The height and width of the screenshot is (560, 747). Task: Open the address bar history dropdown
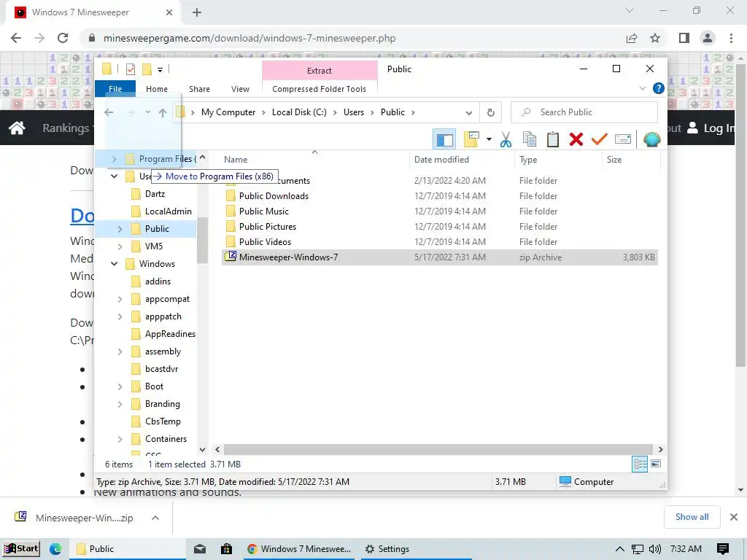(469, 113)
